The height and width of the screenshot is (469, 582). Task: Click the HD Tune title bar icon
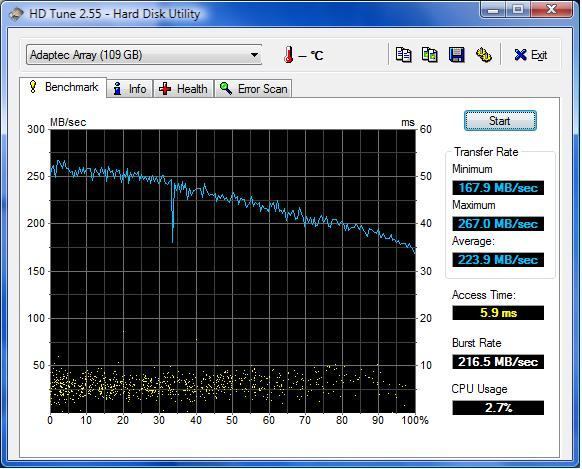pyautogui.click(x=16, y=14)
